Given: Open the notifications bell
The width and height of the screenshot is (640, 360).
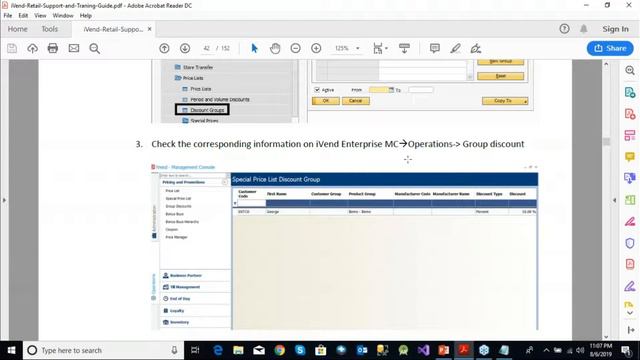Looking at the screenshot, I should click(584, 29).
